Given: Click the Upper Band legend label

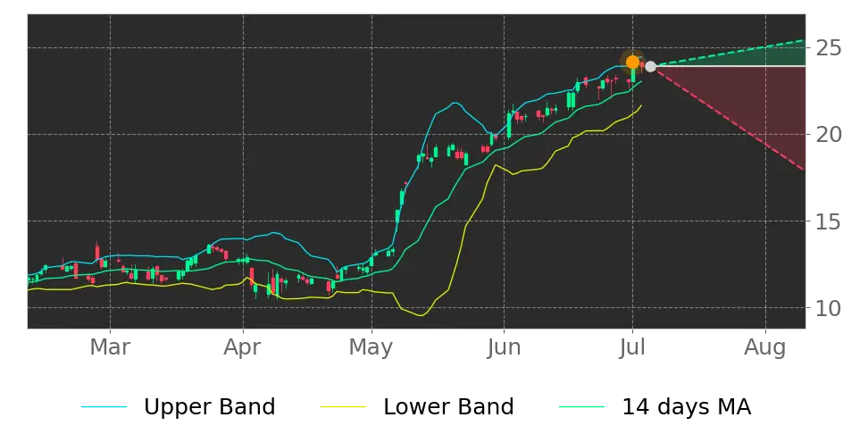Looking at the screenshot, I should click(209, 407).
